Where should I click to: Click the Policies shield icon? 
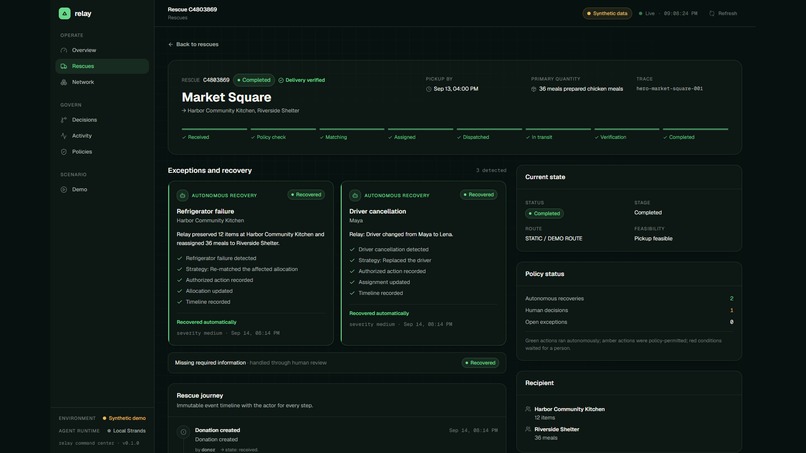pos(64,152)
